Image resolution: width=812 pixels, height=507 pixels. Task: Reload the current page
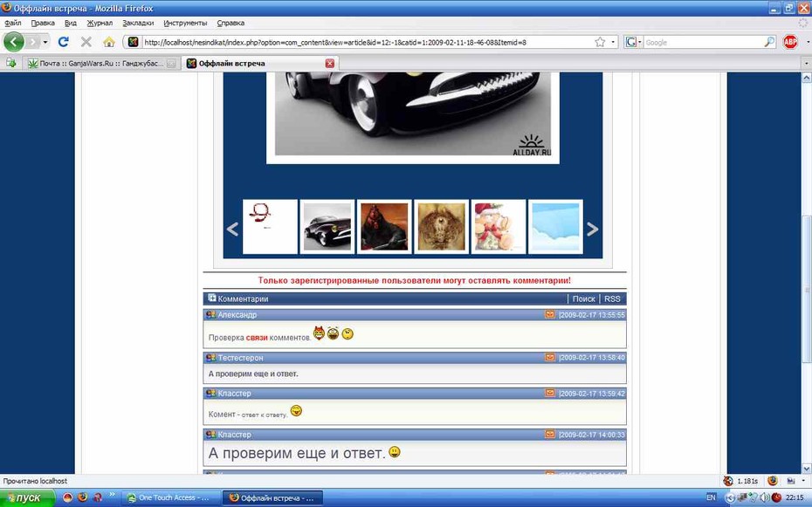(x=64, y=42)
